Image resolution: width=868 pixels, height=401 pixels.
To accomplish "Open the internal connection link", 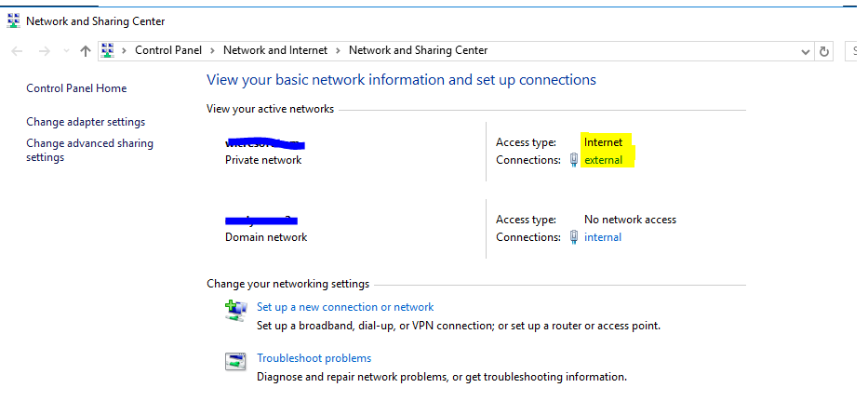I will coord(603,237).
